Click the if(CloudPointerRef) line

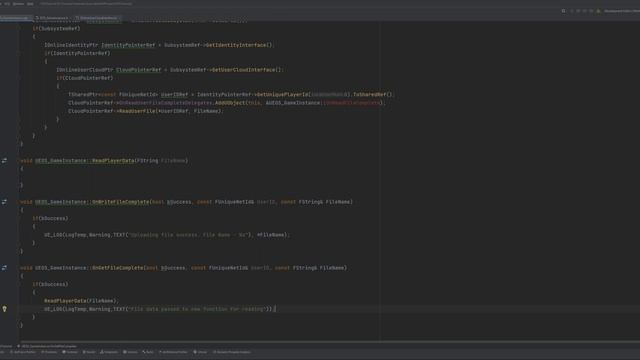click(x=85, y=78)
